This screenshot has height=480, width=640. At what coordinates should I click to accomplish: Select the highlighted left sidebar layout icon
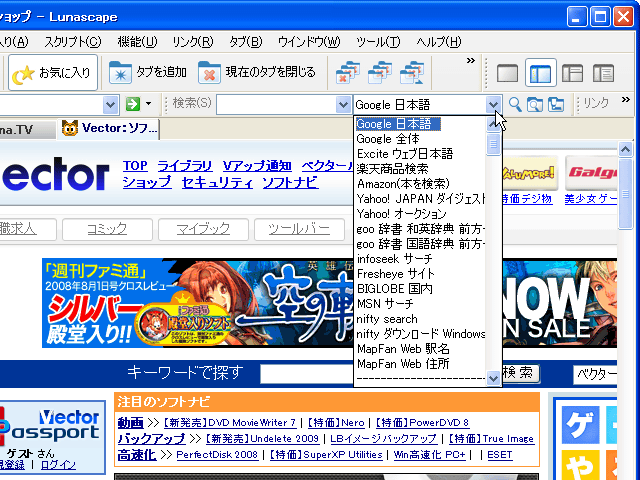[x=540, y=73]
